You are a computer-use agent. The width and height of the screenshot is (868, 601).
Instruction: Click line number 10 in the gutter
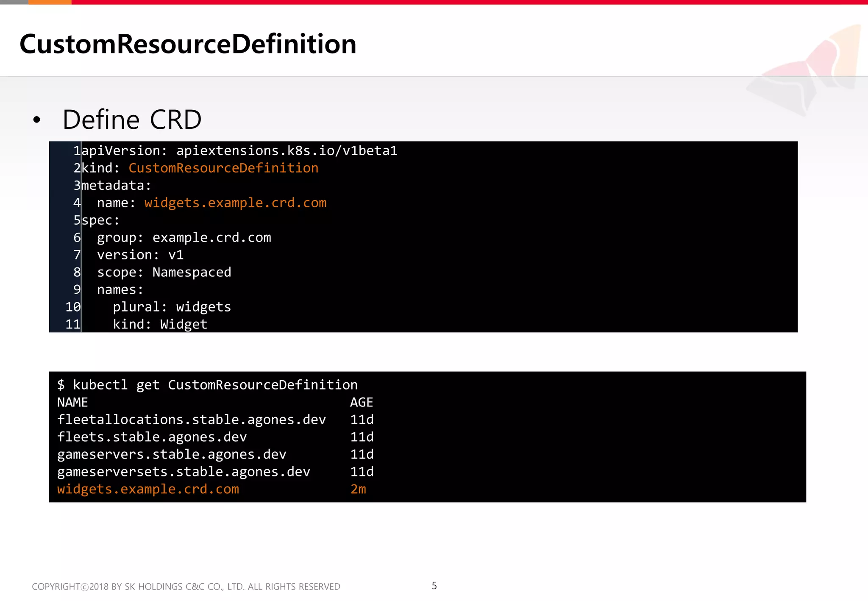pos(72,307)
